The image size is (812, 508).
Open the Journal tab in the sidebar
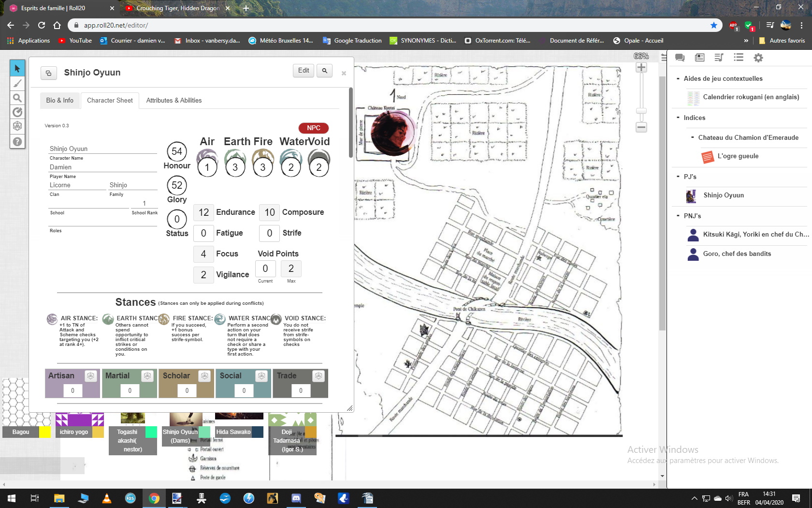[699, 58]
